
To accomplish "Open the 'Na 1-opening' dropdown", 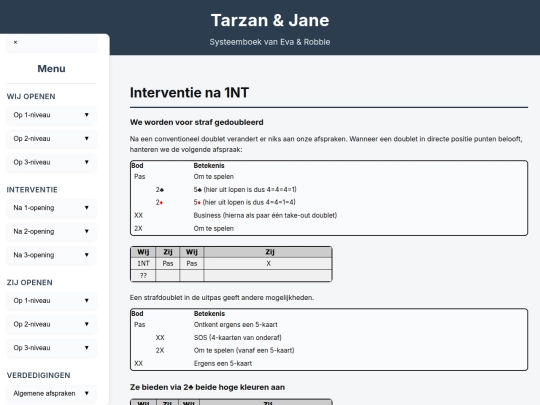I will 51,208.
